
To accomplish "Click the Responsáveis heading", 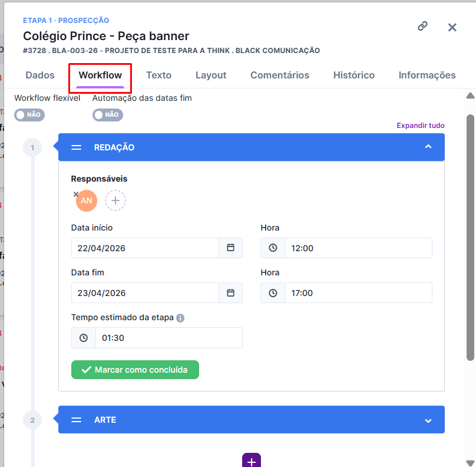I will pos(100,179).
